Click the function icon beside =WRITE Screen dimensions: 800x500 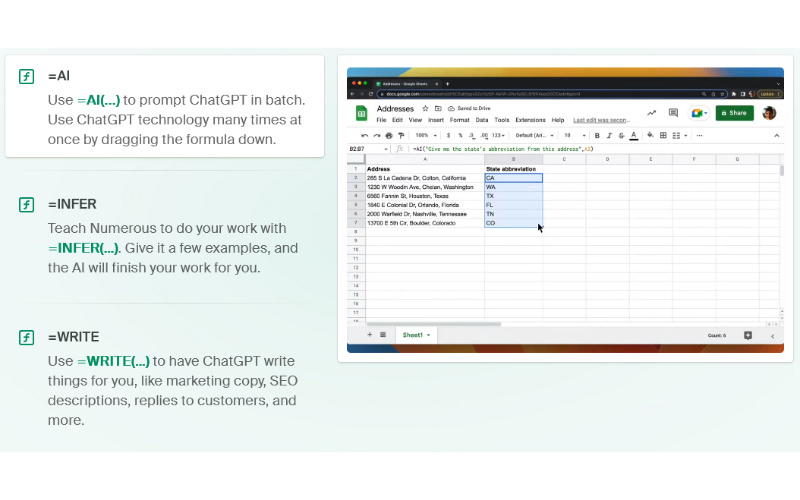coord(27,337)
